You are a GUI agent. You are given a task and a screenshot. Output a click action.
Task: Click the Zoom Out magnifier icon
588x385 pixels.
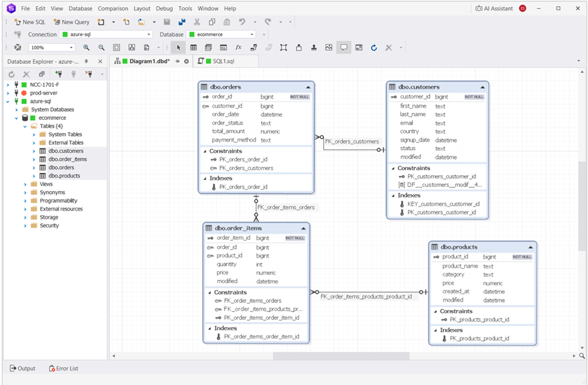[101, 47]
